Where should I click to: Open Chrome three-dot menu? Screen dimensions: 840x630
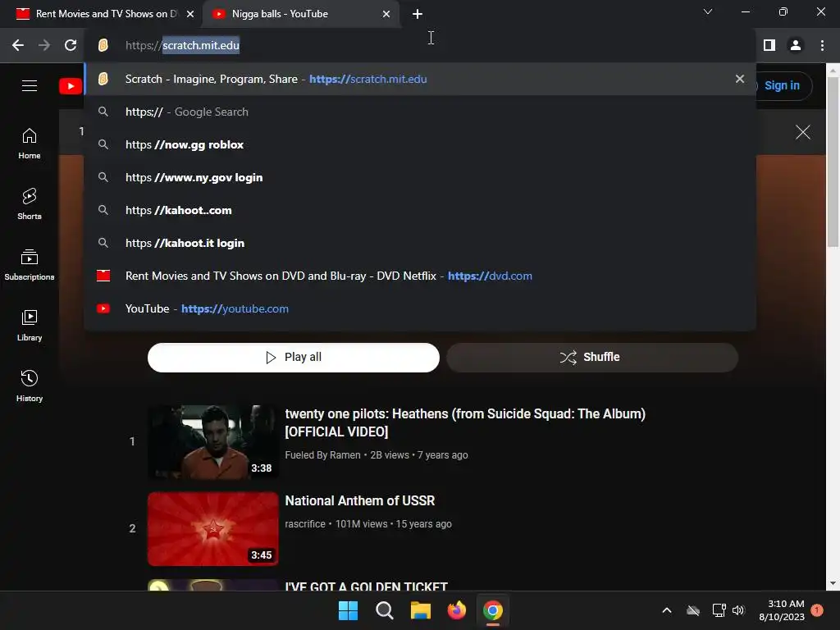coord(822,45)
